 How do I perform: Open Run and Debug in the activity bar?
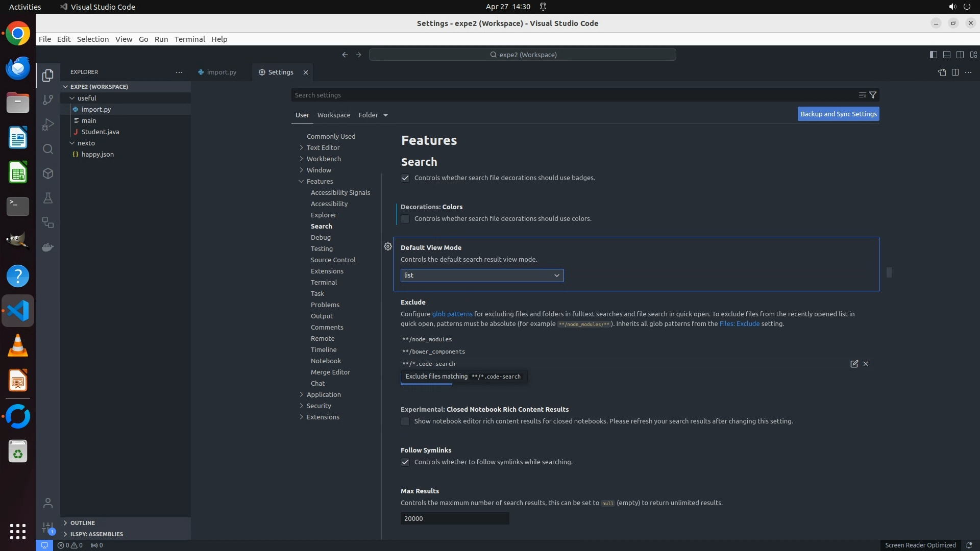(x=48, y=124)
